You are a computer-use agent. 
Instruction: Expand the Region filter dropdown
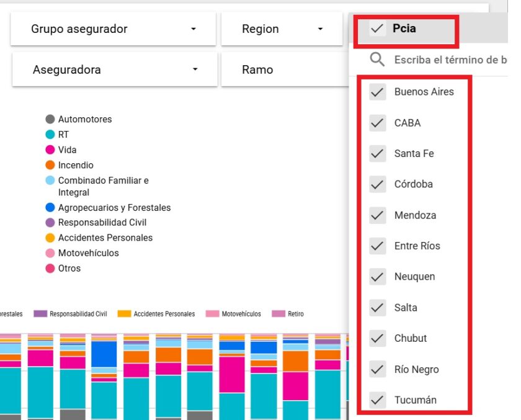tap(282, 29)
